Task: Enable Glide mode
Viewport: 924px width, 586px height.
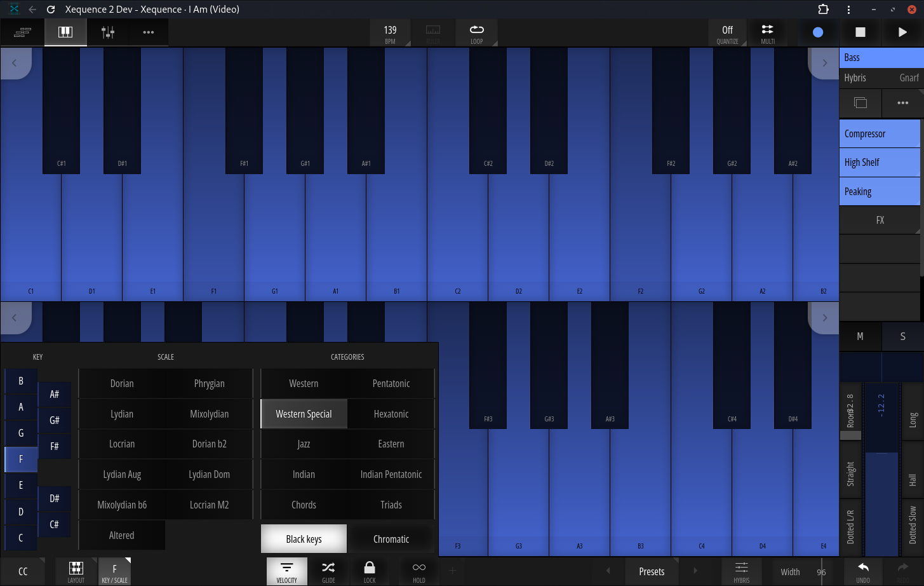Action: point(328,571)
